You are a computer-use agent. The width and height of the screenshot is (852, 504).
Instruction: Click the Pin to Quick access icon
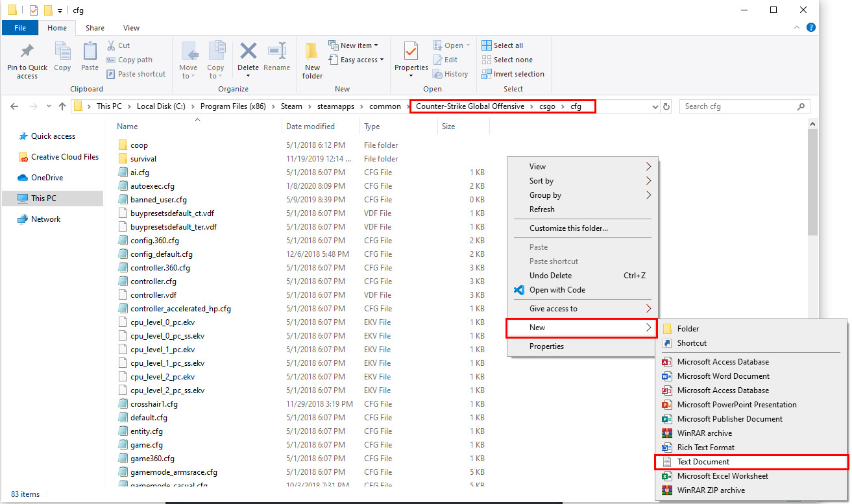(x=27, y=52)
